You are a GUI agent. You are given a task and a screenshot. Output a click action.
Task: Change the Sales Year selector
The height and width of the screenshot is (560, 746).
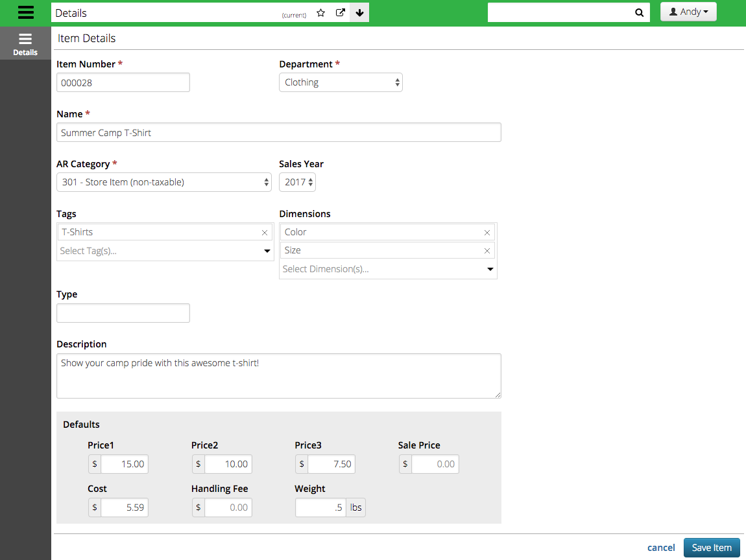pos(297,182)
